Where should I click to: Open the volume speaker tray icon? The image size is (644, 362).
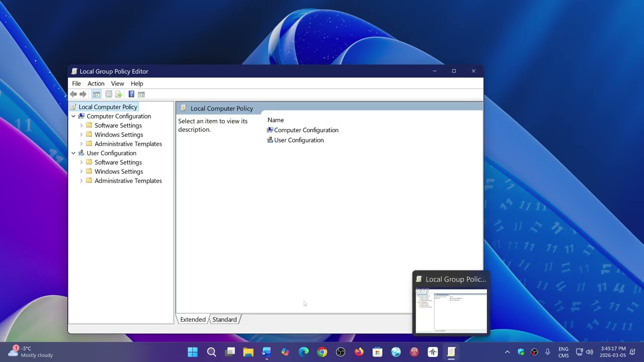point(590,352)
